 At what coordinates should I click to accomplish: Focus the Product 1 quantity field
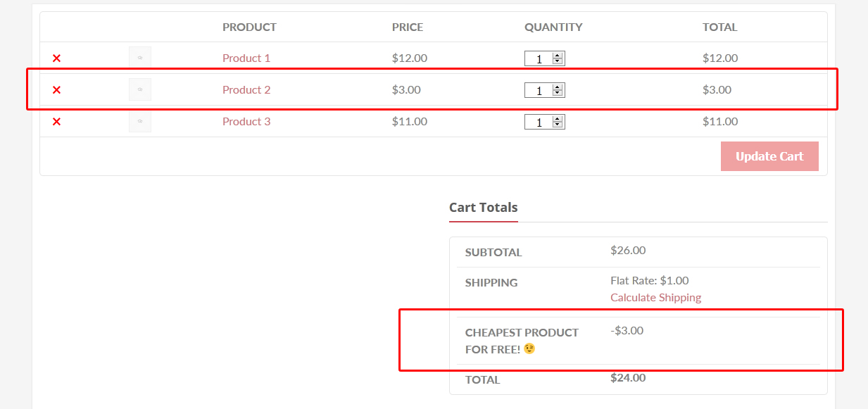tap(539, 58)
